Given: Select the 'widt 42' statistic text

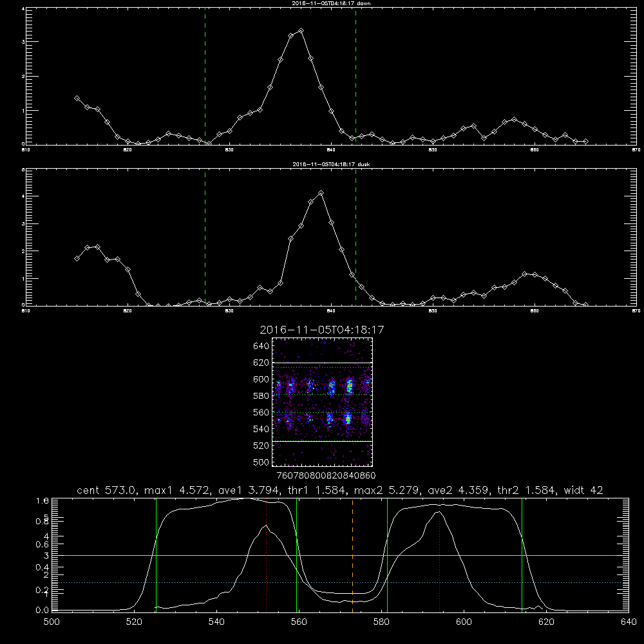Looking at the screenshot, I should 583,490.
